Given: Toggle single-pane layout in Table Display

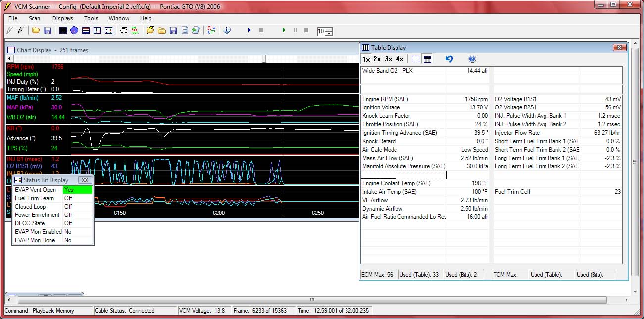Looking at the screenshot, I should [x=415, y=59].
